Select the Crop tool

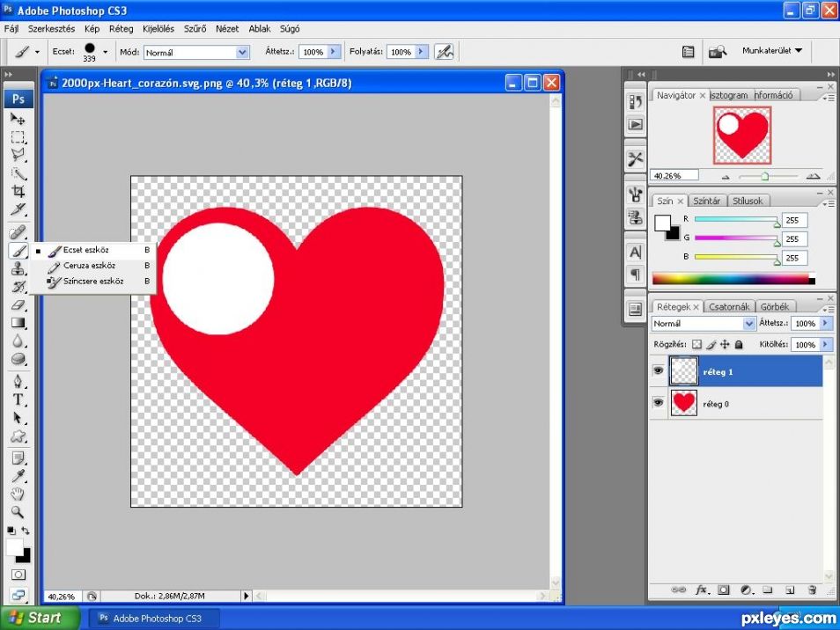pyautogui.click(x=18, y=191)
